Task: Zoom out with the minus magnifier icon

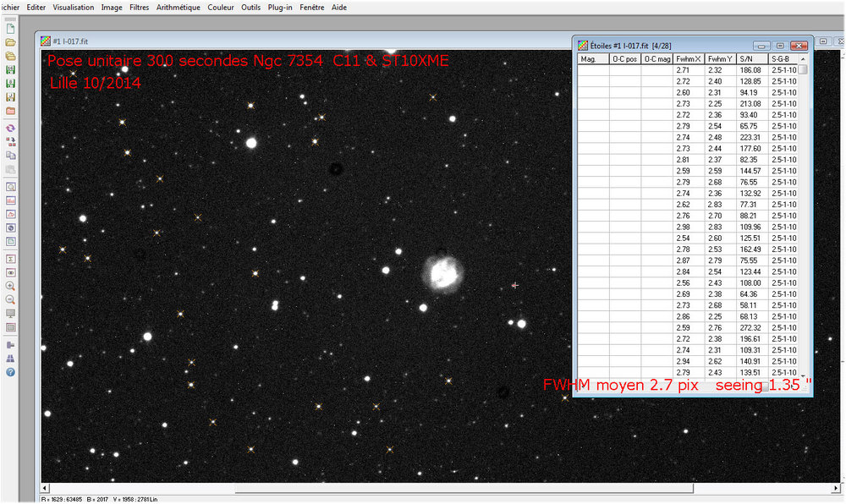Action: click(10, 299)
